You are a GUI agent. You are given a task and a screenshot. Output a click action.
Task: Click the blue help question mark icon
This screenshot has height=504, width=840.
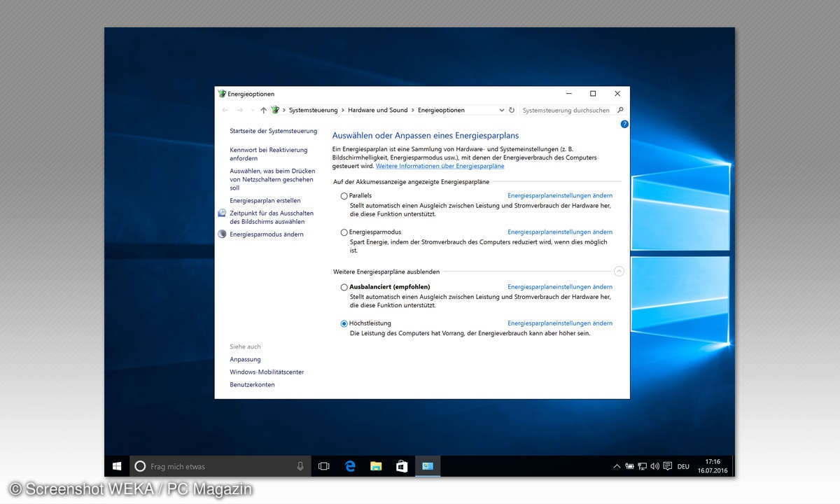pyautogui.click(x=624, y=124)
